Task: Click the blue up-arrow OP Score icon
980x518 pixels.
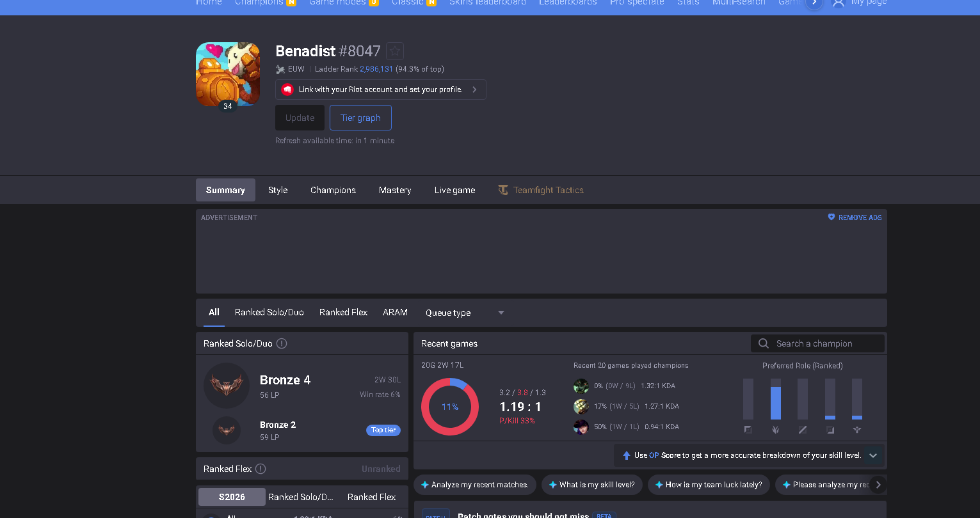Action: (627, 455)
